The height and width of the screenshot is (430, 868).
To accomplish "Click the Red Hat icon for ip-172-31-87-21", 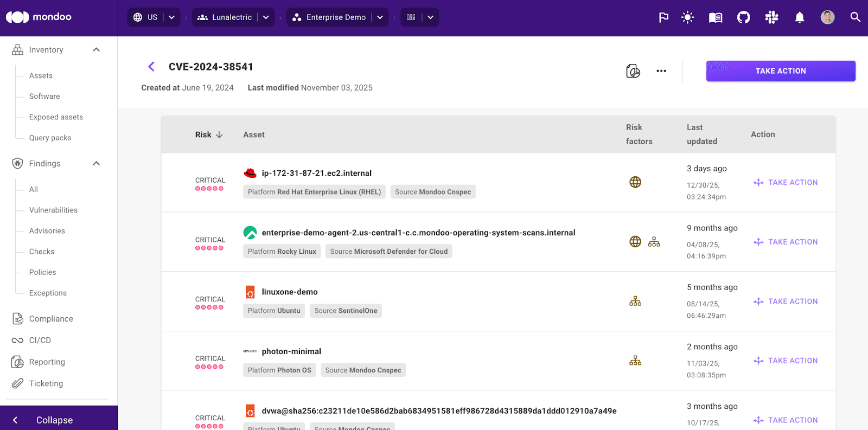I will (x=250, y=173).
